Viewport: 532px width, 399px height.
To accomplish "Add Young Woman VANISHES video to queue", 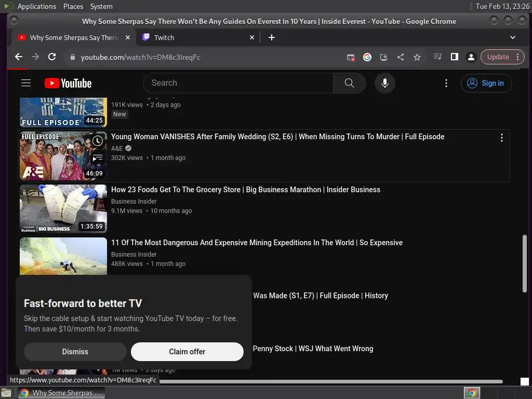I will (x=98, y=158).
